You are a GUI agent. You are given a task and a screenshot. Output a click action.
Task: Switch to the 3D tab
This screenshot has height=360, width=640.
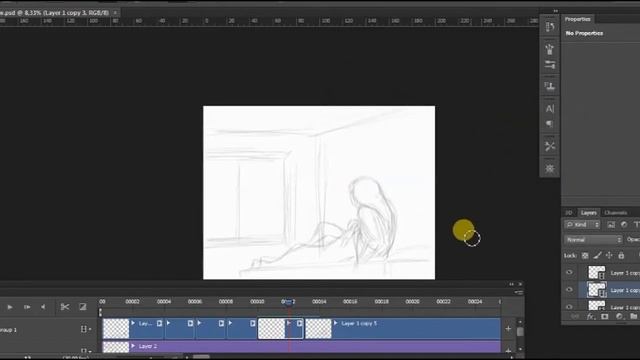tap(569, 213)
